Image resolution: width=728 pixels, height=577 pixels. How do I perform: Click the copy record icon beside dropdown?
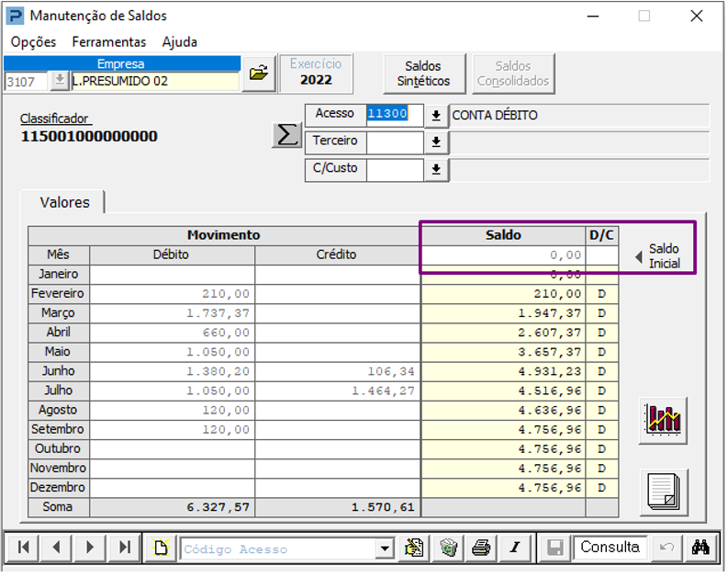(413, 548)
